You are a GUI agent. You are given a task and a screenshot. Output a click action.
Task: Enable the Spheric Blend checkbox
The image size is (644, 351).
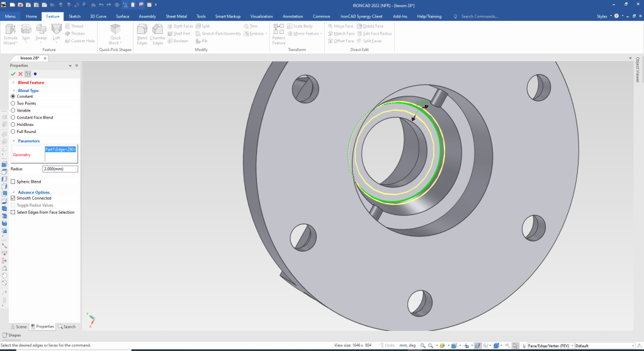(x=13, y=181)
